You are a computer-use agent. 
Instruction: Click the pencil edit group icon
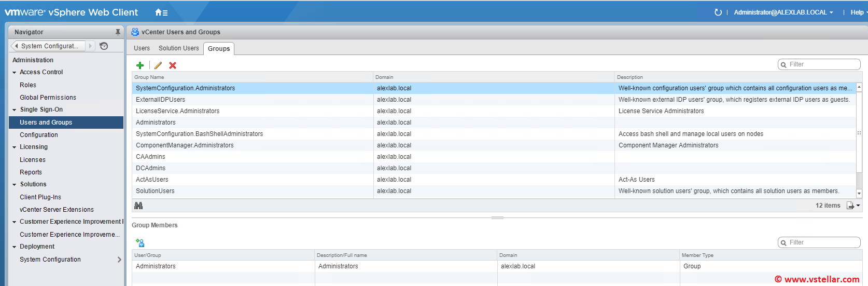pyautogui.click(x=158, y=65)
